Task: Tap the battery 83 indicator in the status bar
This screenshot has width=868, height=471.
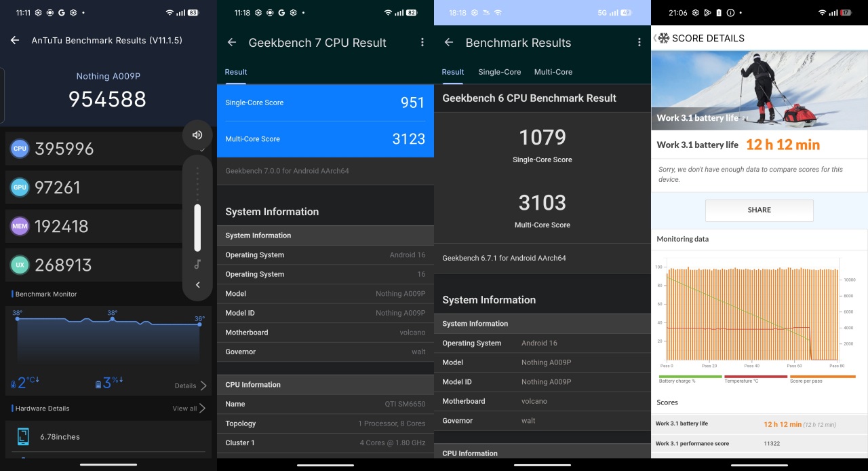Action: 193,13
